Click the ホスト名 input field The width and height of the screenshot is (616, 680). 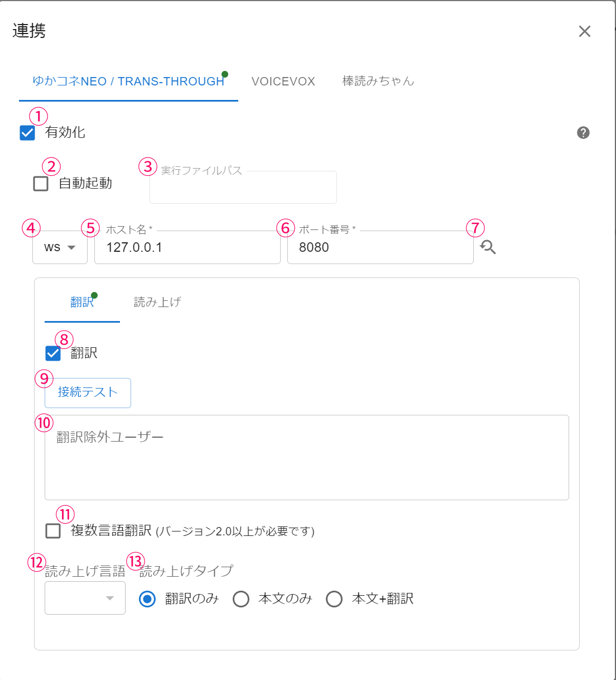pyautogui.click(x=187, y=247)
